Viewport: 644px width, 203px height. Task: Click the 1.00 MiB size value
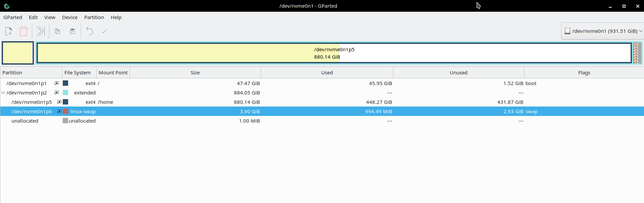point(249,121)
